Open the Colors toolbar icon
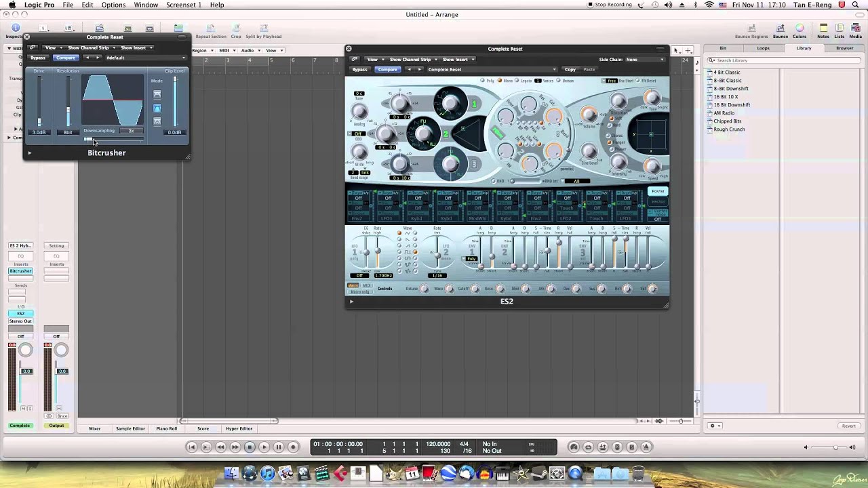Image resolution: width=868 pixels, height=488 pixels. [x=800, y=31]
